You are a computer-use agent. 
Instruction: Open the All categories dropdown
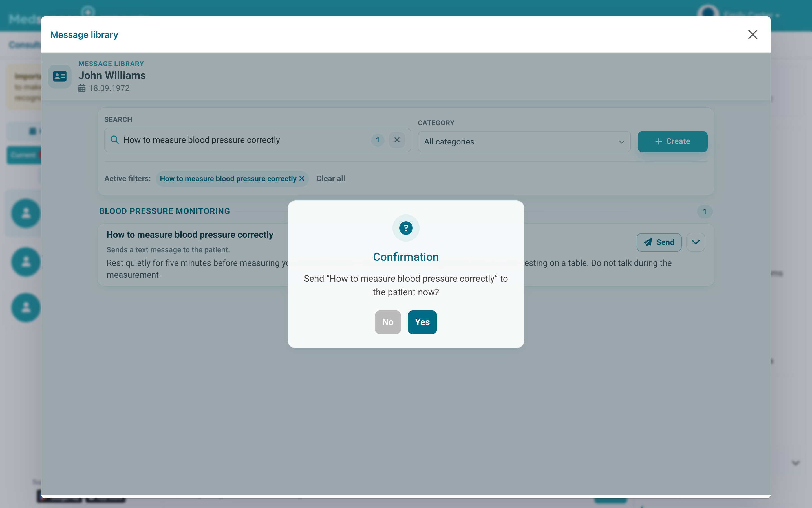(x=524, y=142)
